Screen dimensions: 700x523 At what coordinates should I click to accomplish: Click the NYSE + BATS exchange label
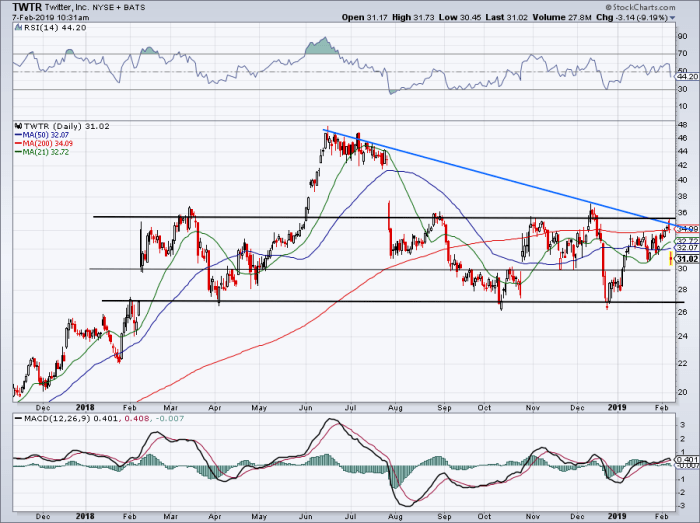click(x=117, y=8)
